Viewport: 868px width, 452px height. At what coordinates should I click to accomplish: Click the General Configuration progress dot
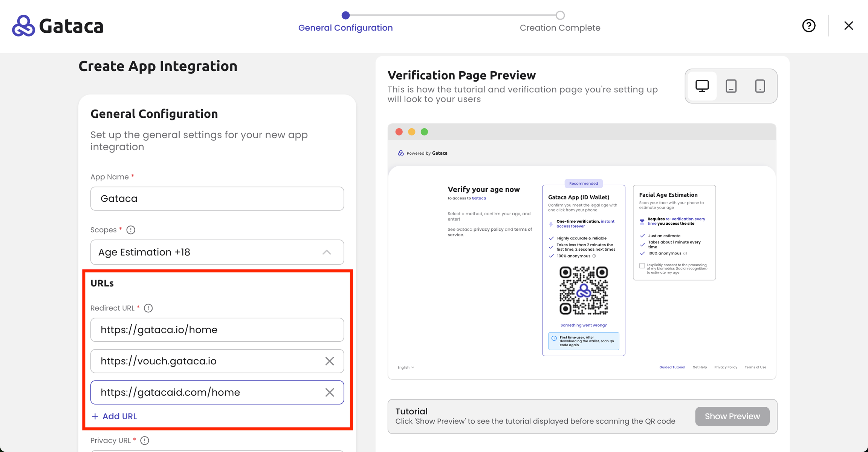(x=345, y=15)
